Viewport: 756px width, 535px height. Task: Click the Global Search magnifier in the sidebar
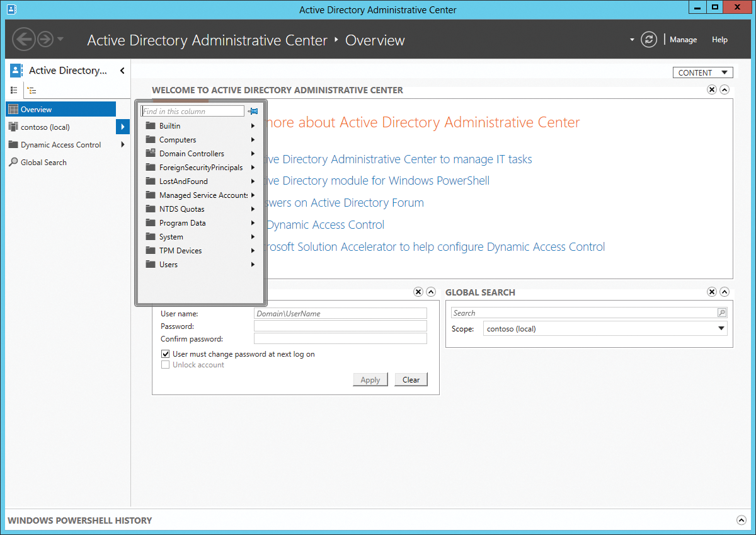(x=14, y=162)
